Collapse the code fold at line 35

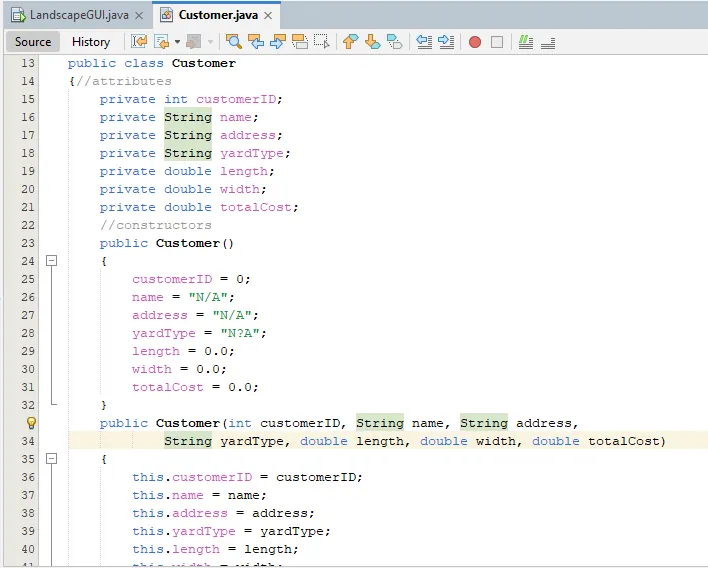pyautogui.click(x=52, y=459)
